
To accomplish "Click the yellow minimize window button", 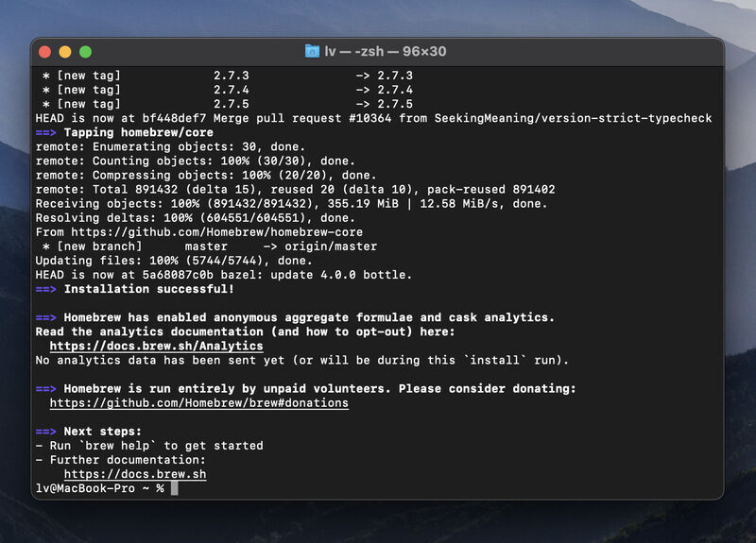I will [x=65, y=52].
